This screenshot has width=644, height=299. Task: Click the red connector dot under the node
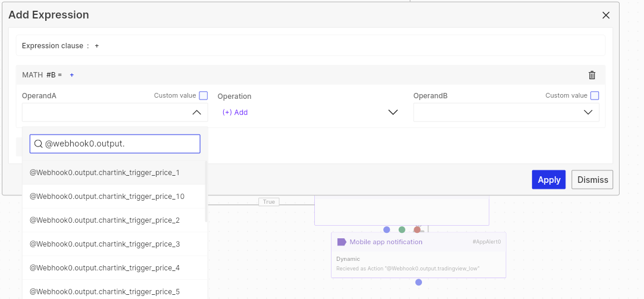click(417, 230)
